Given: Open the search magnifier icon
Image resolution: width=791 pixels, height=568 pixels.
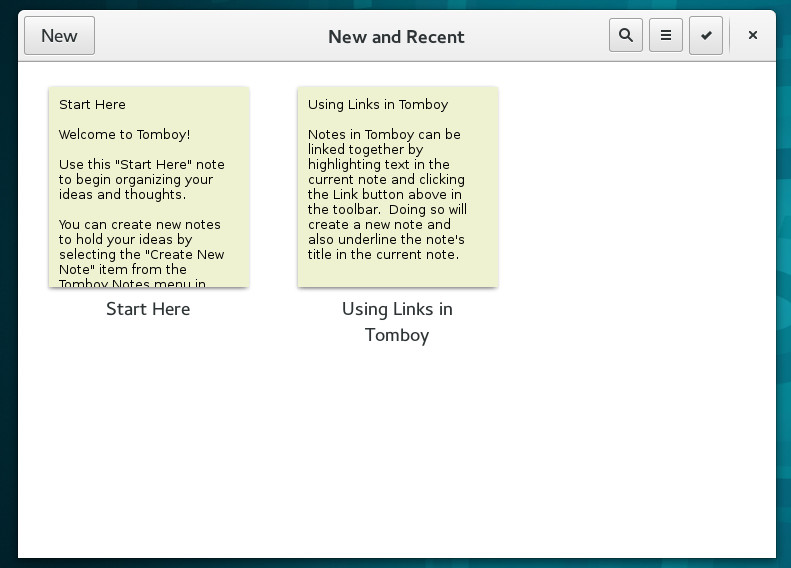Looking at the screenshot, I should [626, 35].
